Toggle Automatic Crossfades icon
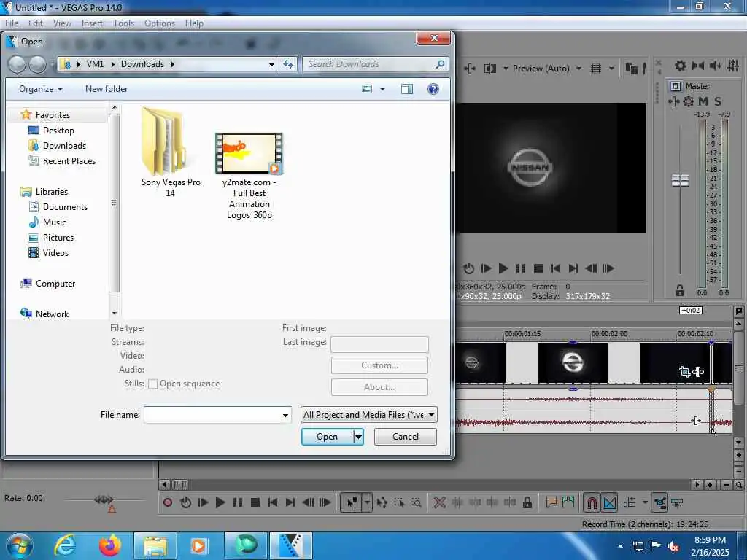Screen dimensions: 747x560 click(x=609, y=502)
